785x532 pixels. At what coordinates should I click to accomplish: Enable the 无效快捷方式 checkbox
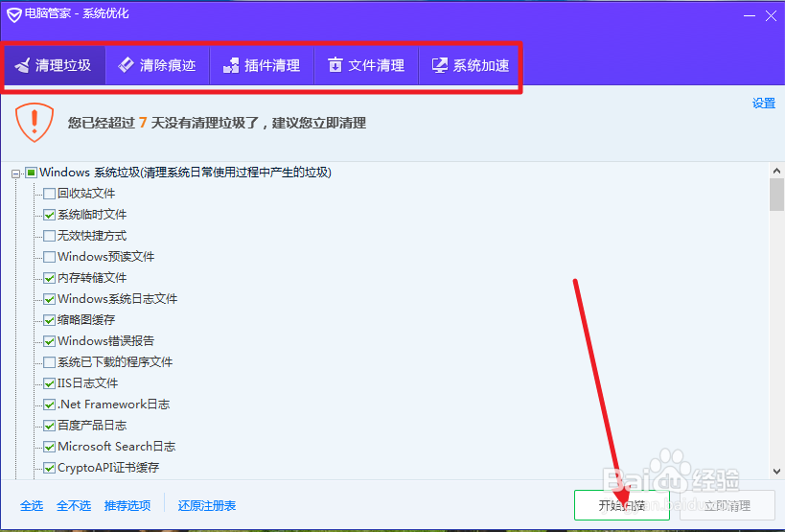point(49,236)
